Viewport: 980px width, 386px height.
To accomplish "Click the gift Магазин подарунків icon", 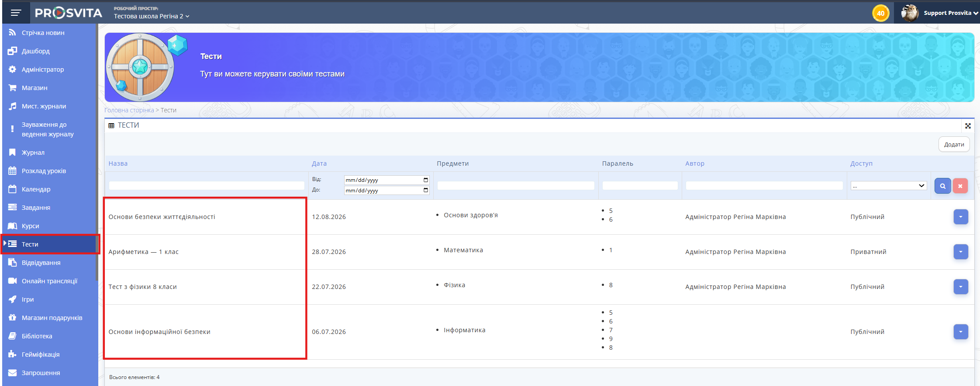I will [12, 317].
